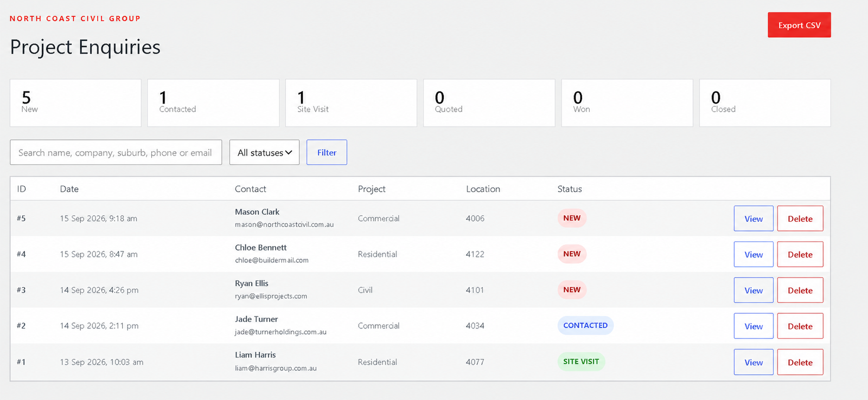Click the Location column header
This screenshot has height=400, width=868.
[483, 189]
